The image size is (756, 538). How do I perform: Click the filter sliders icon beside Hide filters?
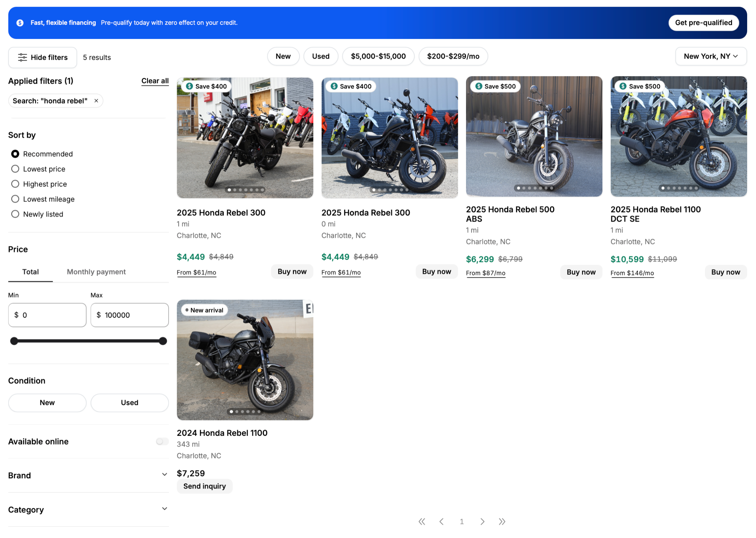[22, 57]
